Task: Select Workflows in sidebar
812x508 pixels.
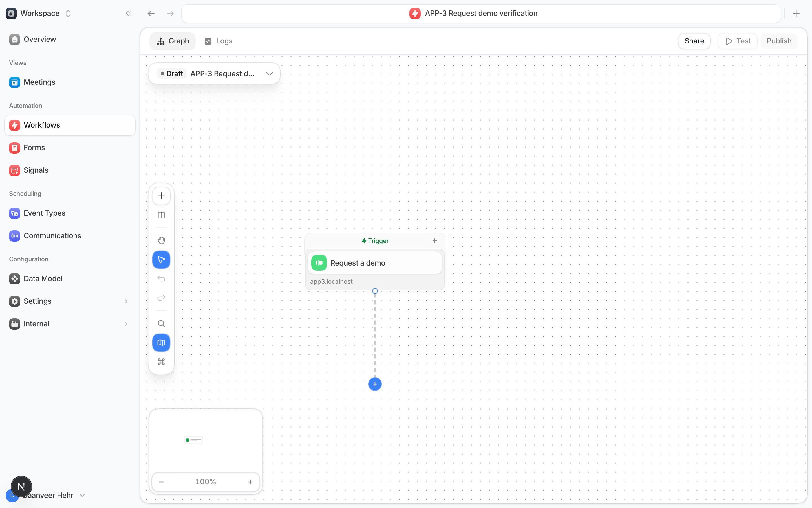Action: tap(70, 125)
